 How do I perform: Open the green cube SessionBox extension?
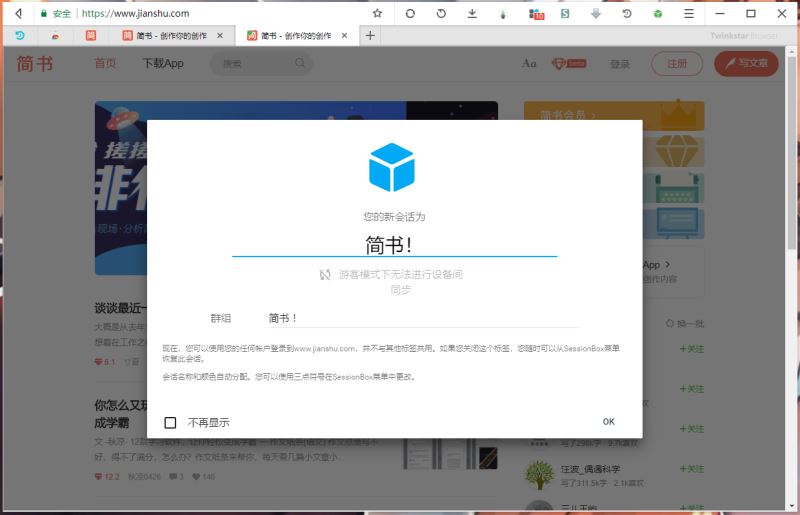pos(658,14)
